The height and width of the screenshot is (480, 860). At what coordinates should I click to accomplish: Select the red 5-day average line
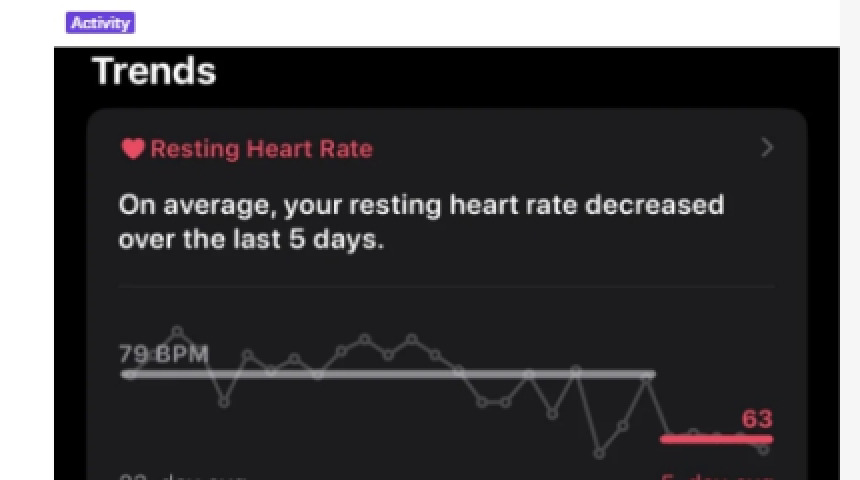(x=716, y=439)
